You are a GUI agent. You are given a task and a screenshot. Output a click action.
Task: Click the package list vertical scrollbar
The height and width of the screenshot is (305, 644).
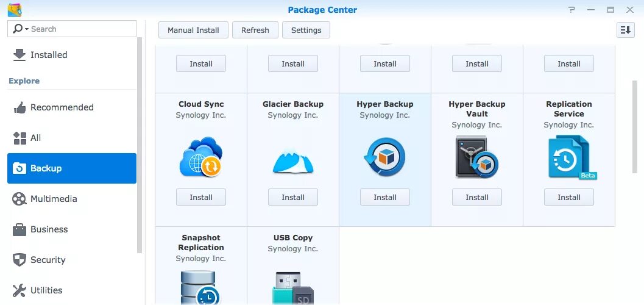point(634,127)
